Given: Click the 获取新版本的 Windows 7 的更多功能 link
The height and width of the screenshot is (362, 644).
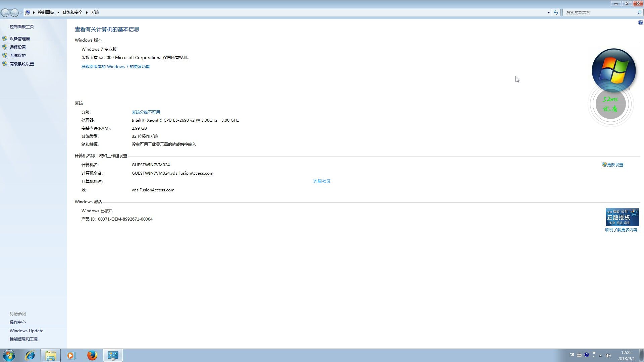Looking at the screenshot, I should [116, 66].
